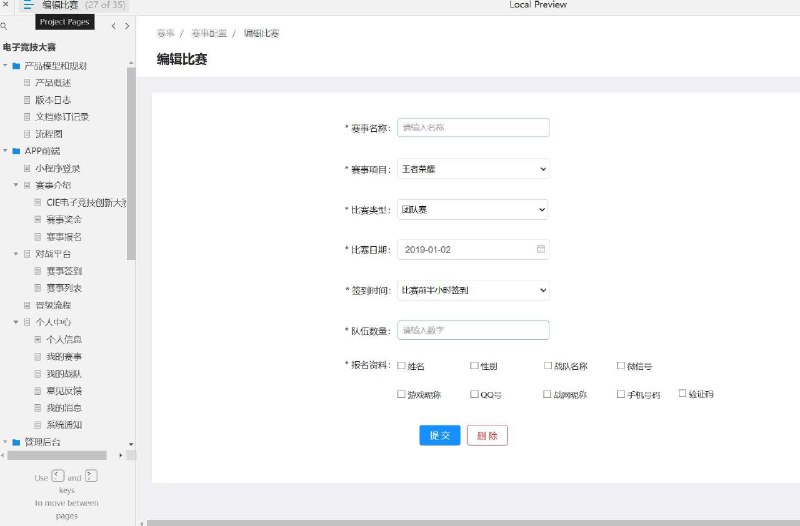Screen dimensions: 800x526
Task: Tick the 验证码 checkbox
Action: pyautogui.click(x=682, y=393)
